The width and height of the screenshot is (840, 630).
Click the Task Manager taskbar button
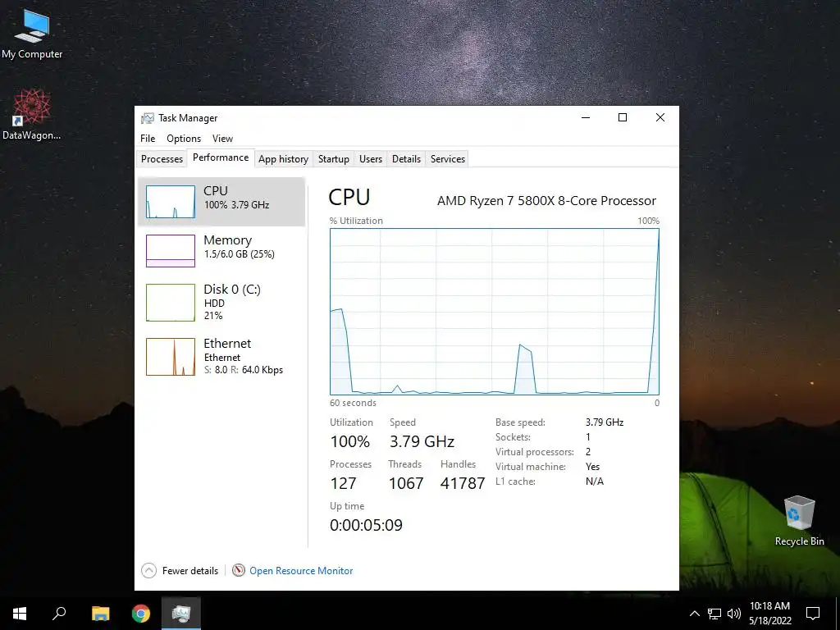[181, 614]
